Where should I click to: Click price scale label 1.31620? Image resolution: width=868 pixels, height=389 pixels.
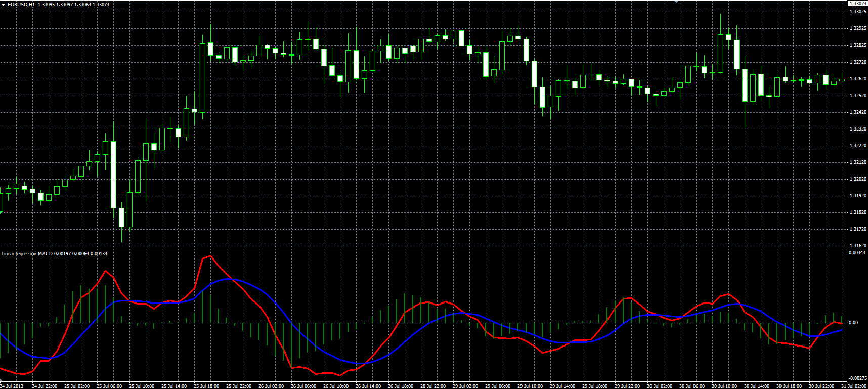(x=857, y=246)
